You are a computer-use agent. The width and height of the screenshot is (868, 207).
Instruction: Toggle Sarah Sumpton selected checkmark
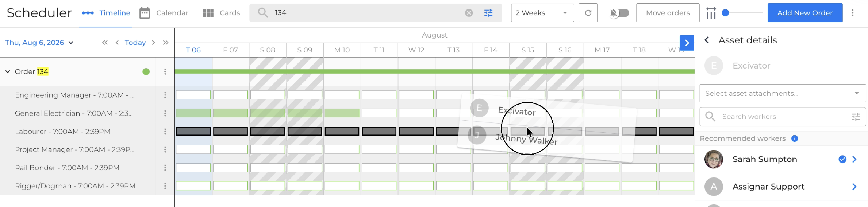click(x=842, y=159)
